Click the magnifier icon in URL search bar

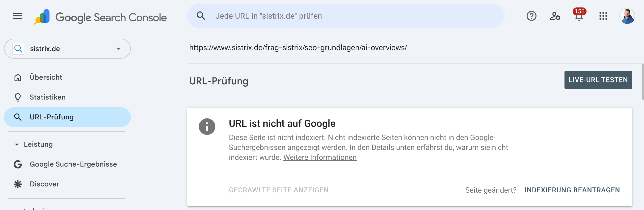coord(201,16)
